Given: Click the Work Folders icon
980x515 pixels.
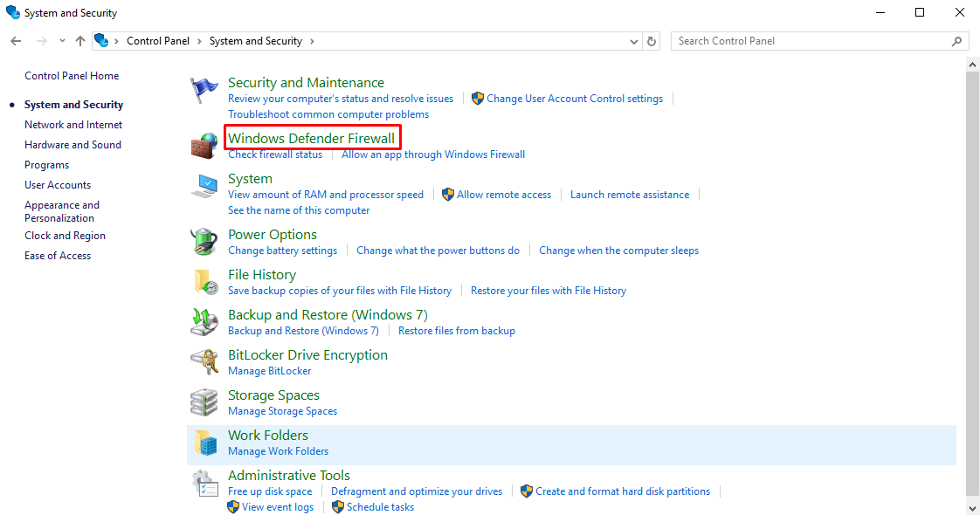Looking at the screenshot, I should [x=205, y=443].
